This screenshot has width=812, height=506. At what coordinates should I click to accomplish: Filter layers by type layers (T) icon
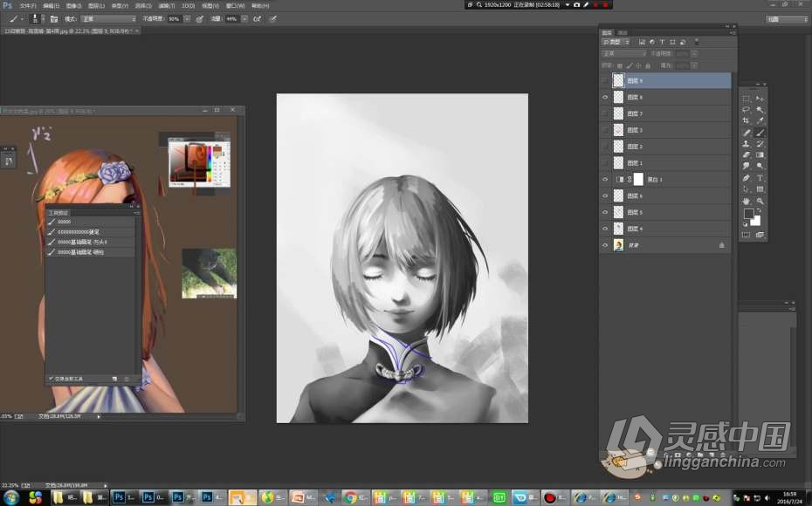click(663, 42)
